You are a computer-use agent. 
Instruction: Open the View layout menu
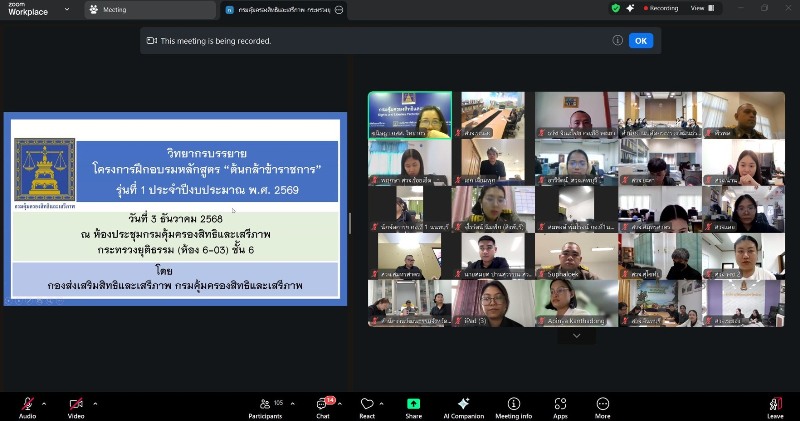click(x=702, y=8)
